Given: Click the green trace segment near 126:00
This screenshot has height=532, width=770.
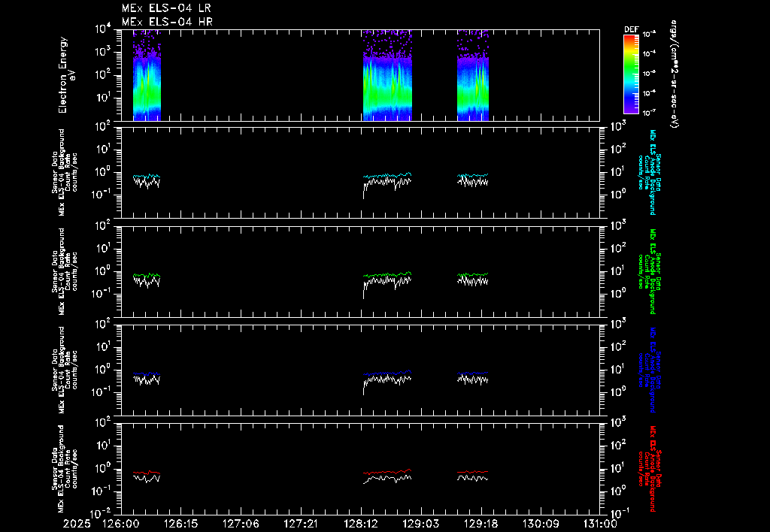Looking at the screenshot, I should (147, 275).
